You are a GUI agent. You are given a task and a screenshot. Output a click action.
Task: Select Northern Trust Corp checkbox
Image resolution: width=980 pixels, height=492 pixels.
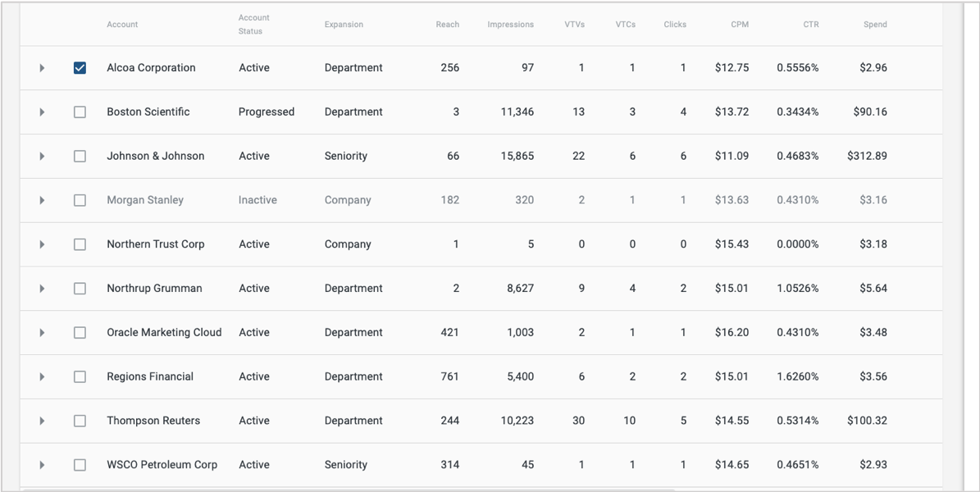[x=80, y=244]
